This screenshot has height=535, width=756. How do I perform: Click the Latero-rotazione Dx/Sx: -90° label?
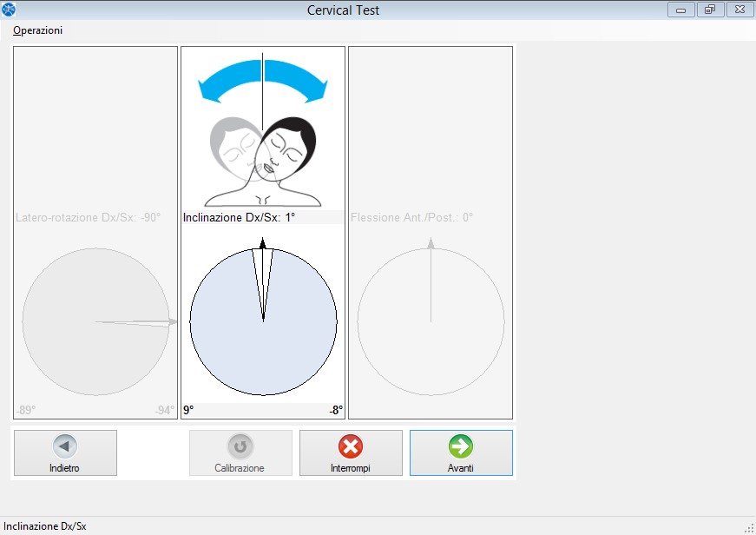tap(88, 218)
